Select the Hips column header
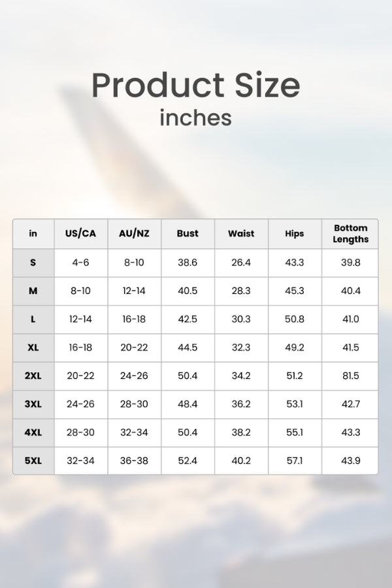Viewport: 392px width, 588px height. [295, 233]
